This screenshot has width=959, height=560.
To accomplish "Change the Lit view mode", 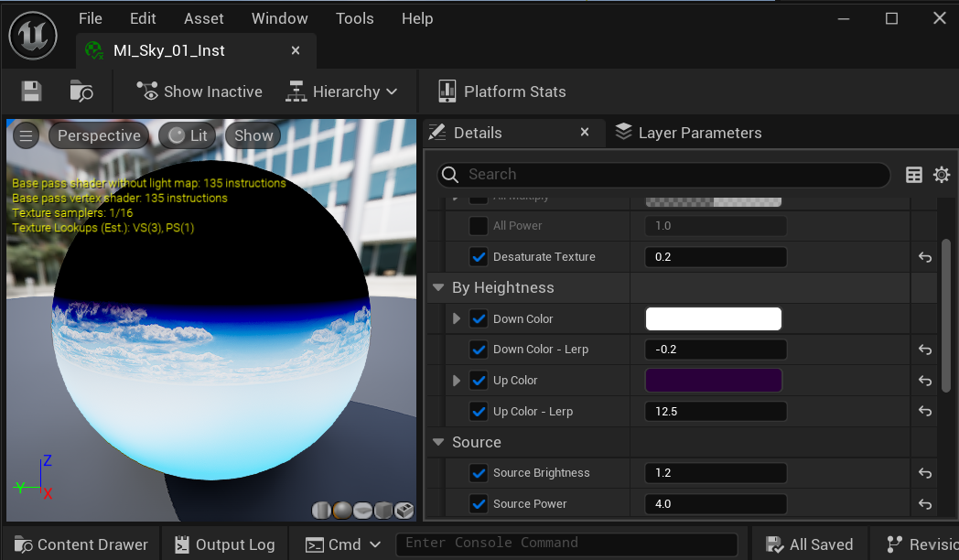I will (x=188, y=135).
